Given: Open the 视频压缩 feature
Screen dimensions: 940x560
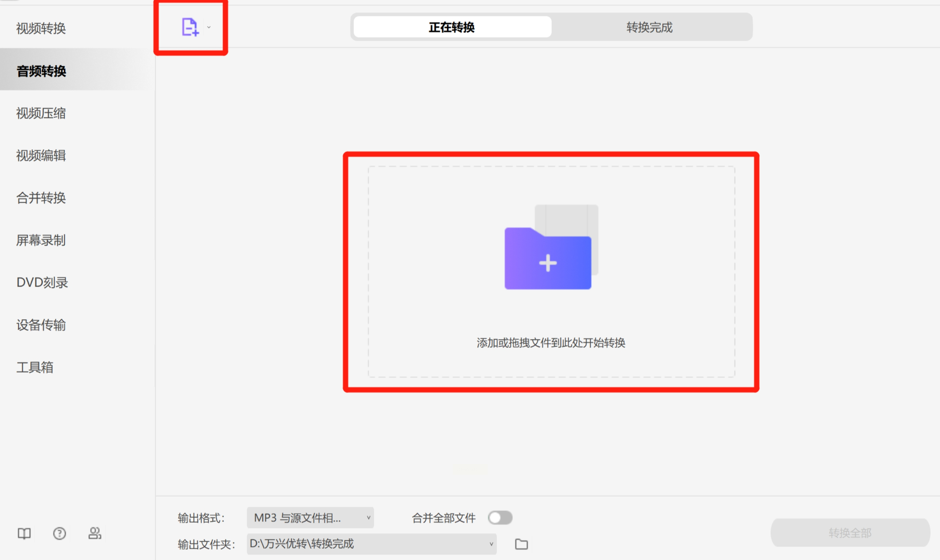Looking at the screenshot, I should pos(41,113).
